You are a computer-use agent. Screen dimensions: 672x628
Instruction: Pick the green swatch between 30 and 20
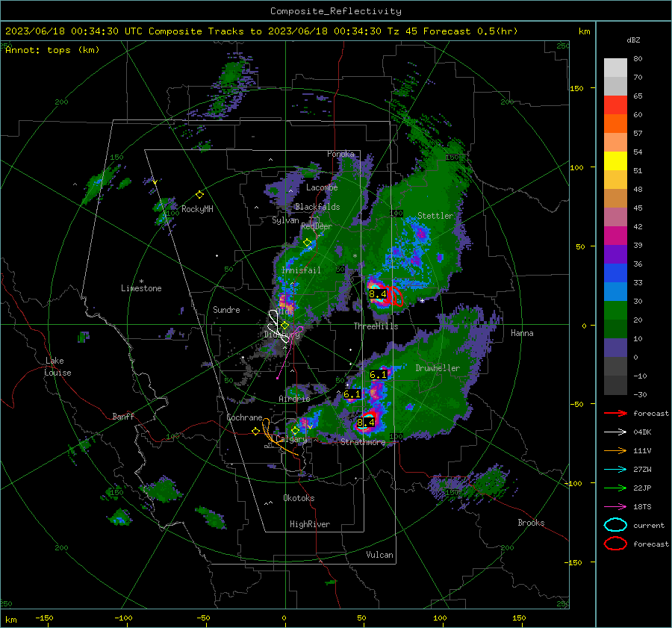[615, 311]
